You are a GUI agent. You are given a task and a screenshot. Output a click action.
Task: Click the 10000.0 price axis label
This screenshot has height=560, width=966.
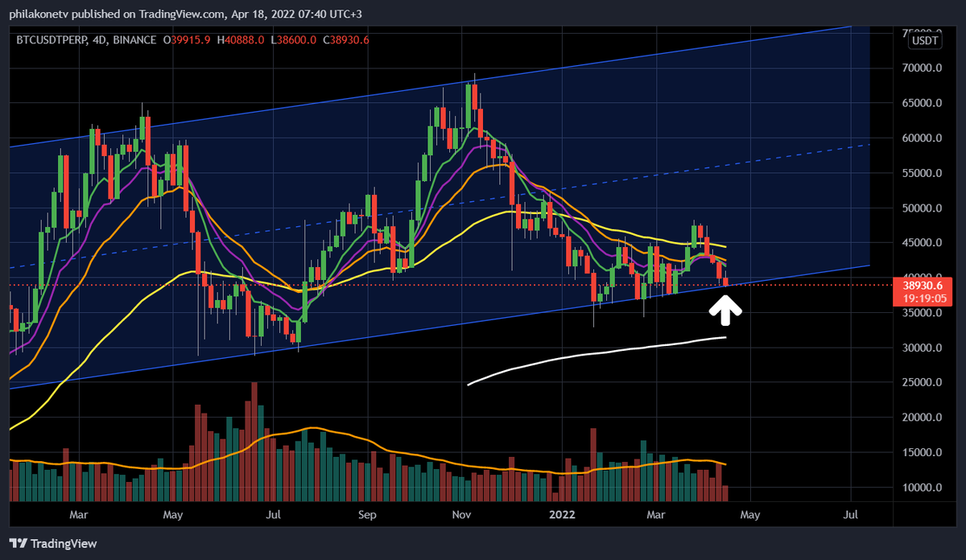[922, 488]
